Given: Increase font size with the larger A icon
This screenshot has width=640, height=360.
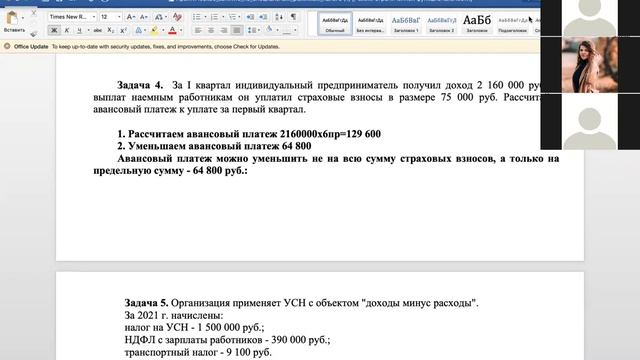Looking at the screenshot, I should pyautogui.click(x=130, y=17).
